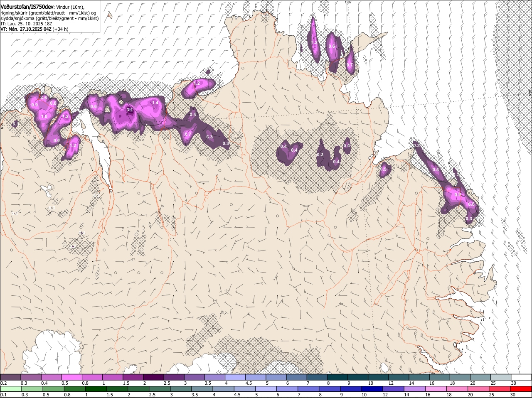Select the red swatch above 30 in the lower scale
This screenshot has width=532, height=398.
522,389
